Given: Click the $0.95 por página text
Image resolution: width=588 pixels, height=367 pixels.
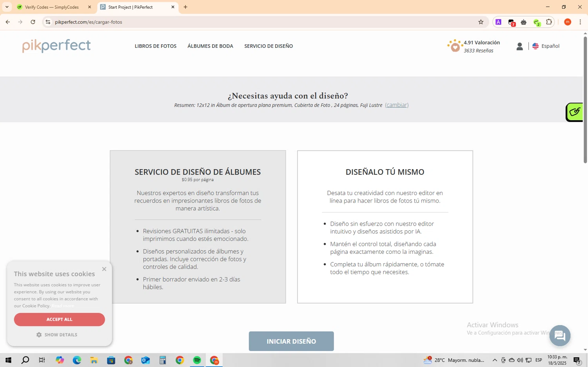Looking at the screenshot, I should tap(198, 180).
